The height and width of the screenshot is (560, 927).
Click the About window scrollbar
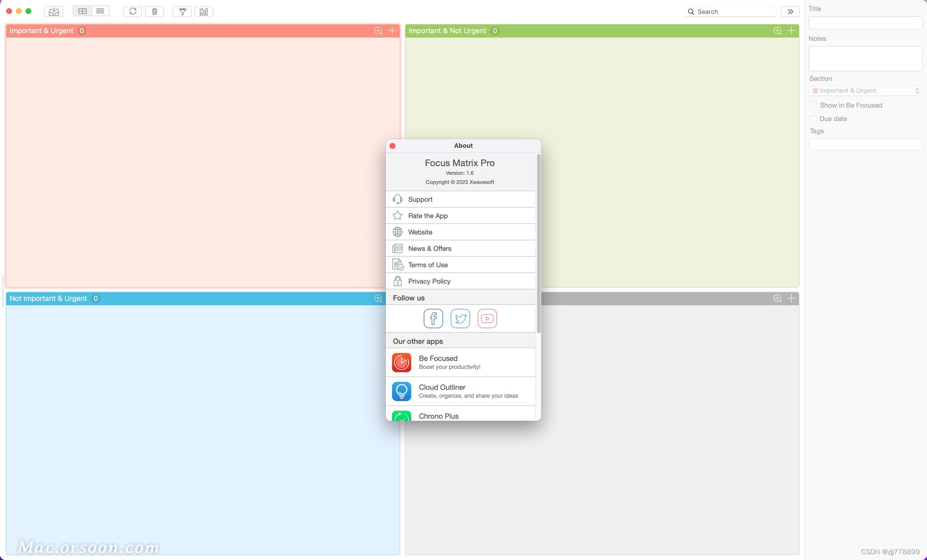pyautogui.click(x=538, y=243)
